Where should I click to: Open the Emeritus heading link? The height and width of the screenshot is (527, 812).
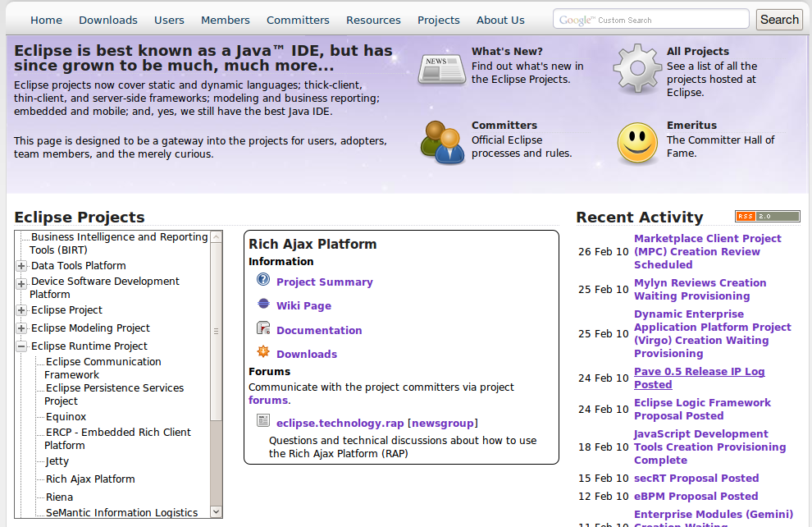[692, 125]
